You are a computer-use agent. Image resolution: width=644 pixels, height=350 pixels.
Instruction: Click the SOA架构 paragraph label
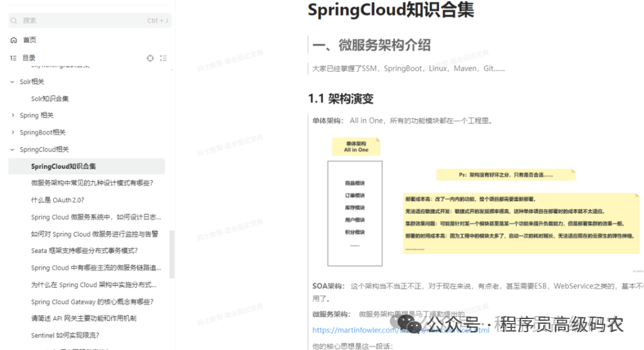(329, 286)
